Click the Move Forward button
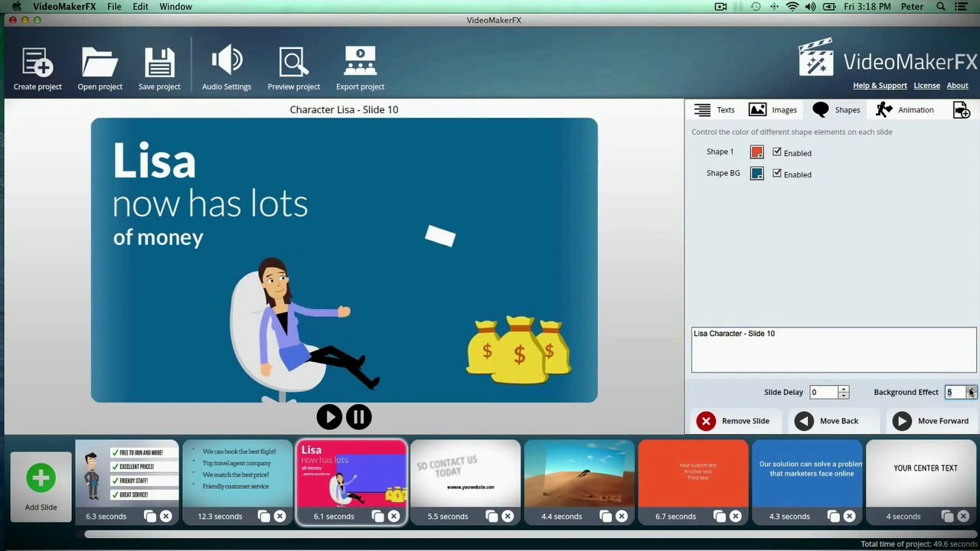This screenshot has width=980, height=551. (932, 421)
